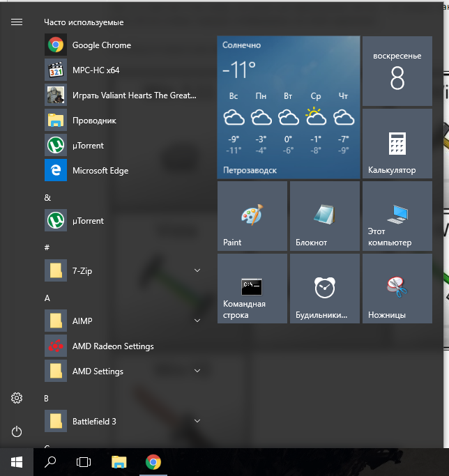The width and height of the screenshot is (449, 476).
Task: Open the AIMP folder entry
Action: [123, 321]
